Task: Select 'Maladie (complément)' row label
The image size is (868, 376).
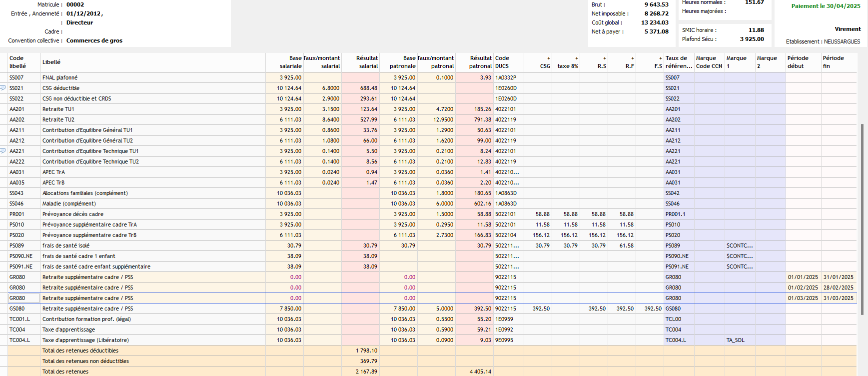Action: pos(69,203)
